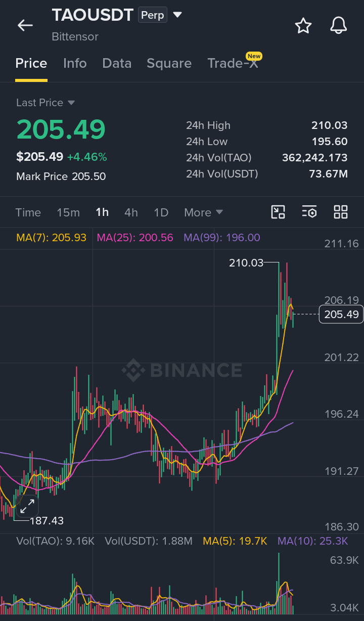Select the 15m chart interval
Screen dimensions: 364x621
pyautogui.click(x=68, y=212)
